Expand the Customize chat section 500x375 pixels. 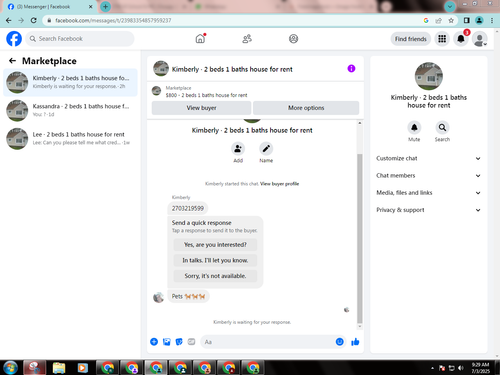[429, 158]
